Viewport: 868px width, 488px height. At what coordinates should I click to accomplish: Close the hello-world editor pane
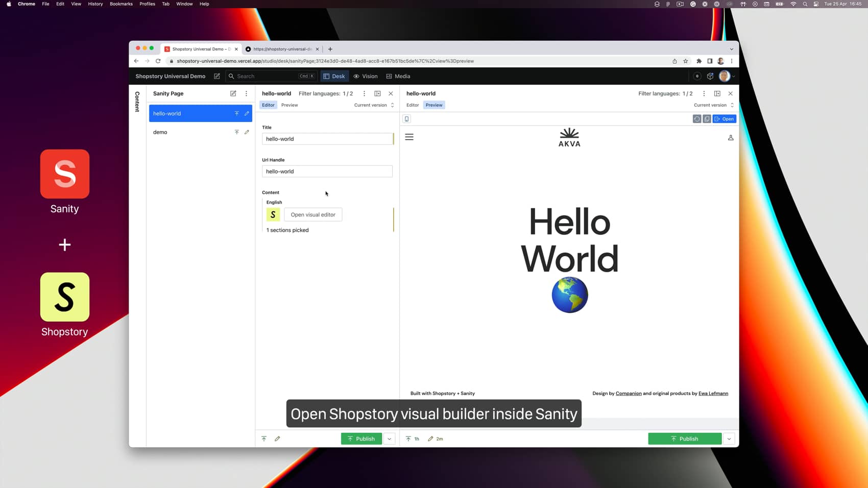(391, 93)
